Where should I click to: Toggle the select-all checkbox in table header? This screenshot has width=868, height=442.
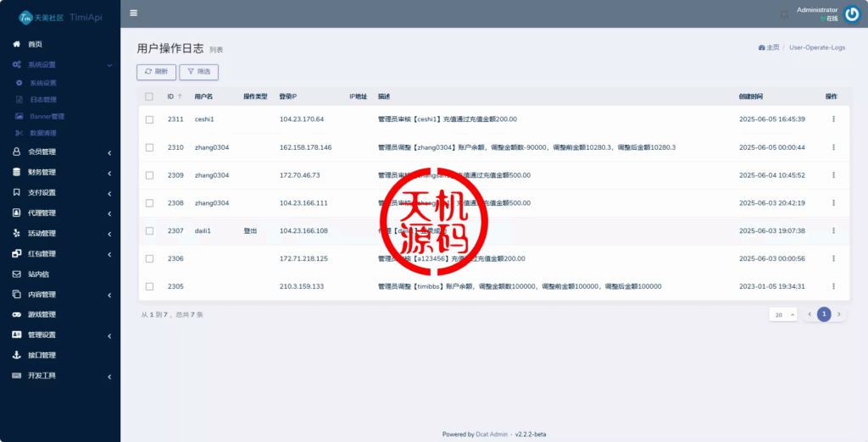point(149,97)
